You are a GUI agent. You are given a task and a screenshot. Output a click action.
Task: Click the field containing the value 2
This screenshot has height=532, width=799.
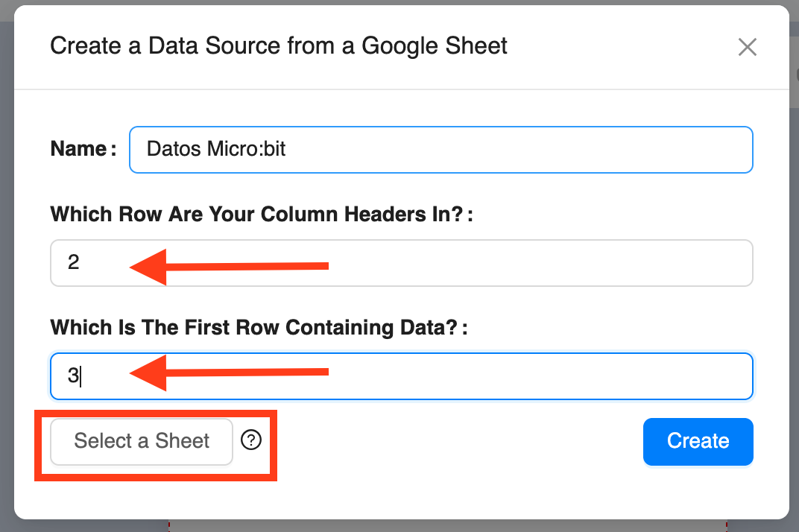pos(402,262)
